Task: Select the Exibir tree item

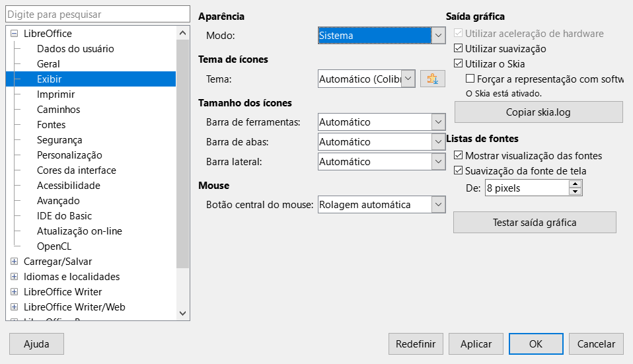Action: coord(91,79)
